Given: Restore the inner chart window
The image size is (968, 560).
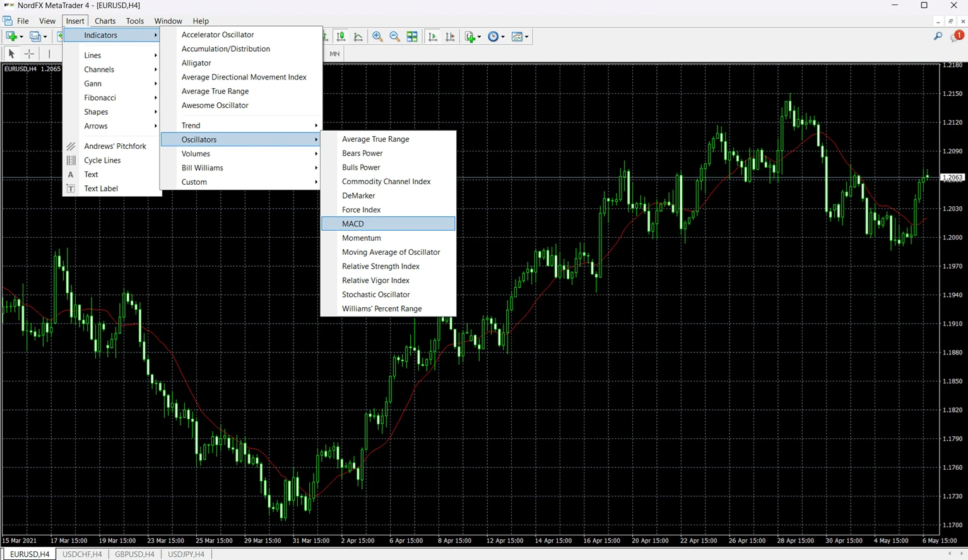Looking at the screenshot, I should pos(950,21).
